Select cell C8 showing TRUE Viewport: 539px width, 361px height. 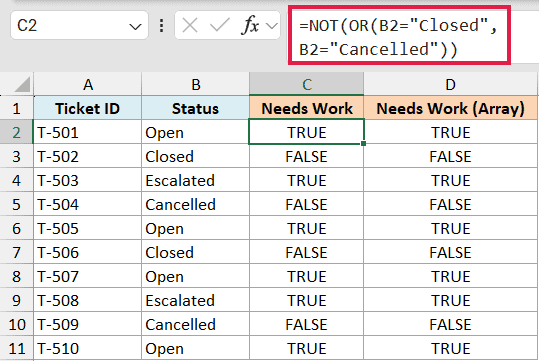click(x=307, y=276)
